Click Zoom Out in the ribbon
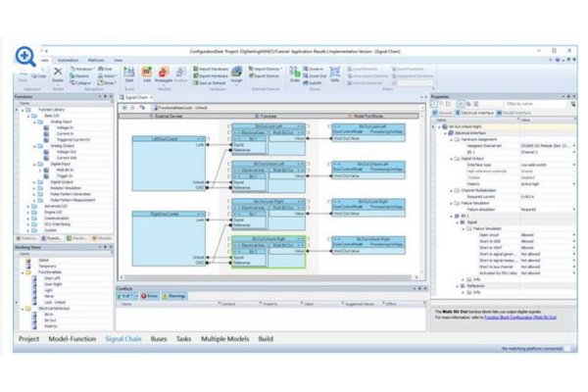 [315, 75]
